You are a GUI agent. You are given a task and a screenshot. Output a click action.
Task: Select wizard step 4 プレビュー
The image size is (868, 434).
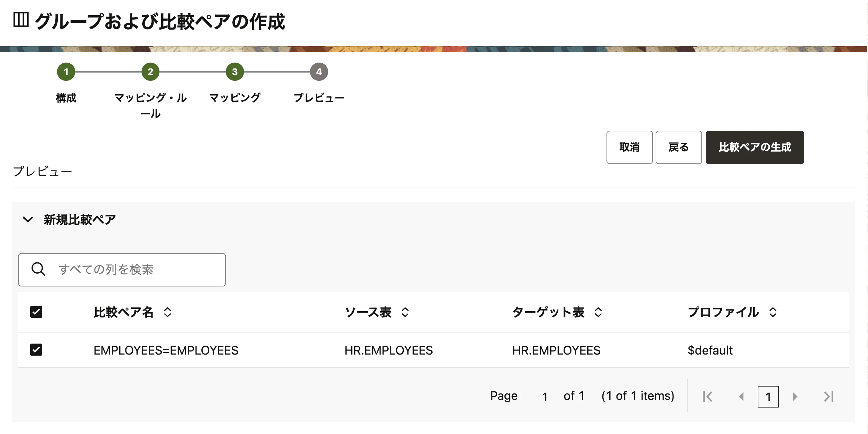[319, 72]
